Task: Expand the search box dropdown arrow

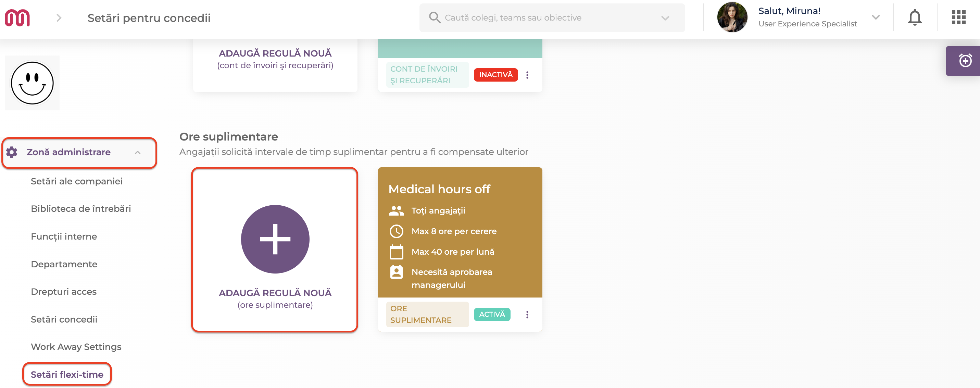Action: coord(665,18)
